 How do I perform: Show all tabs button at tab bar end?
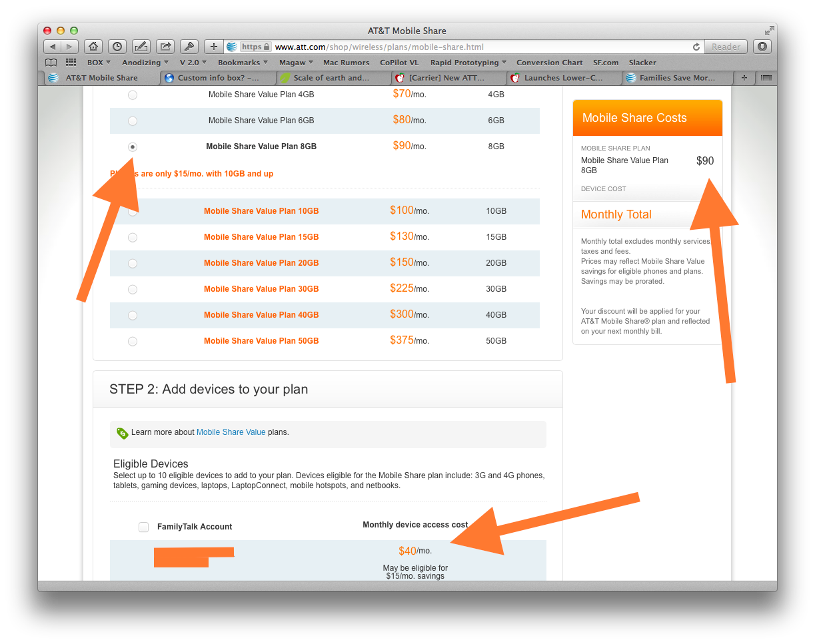point(766,78)
